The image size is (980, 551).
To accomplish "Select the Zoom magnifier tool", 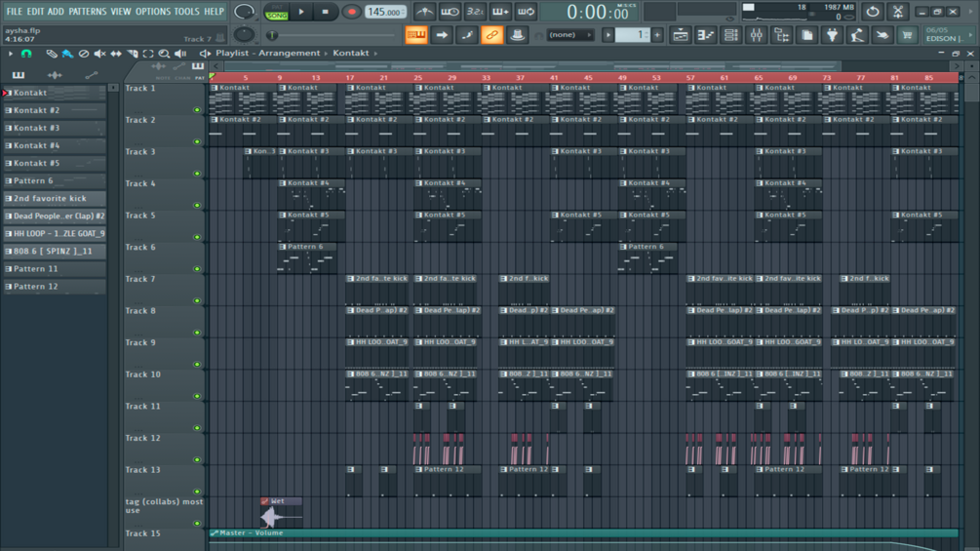I will click(165, 54).
